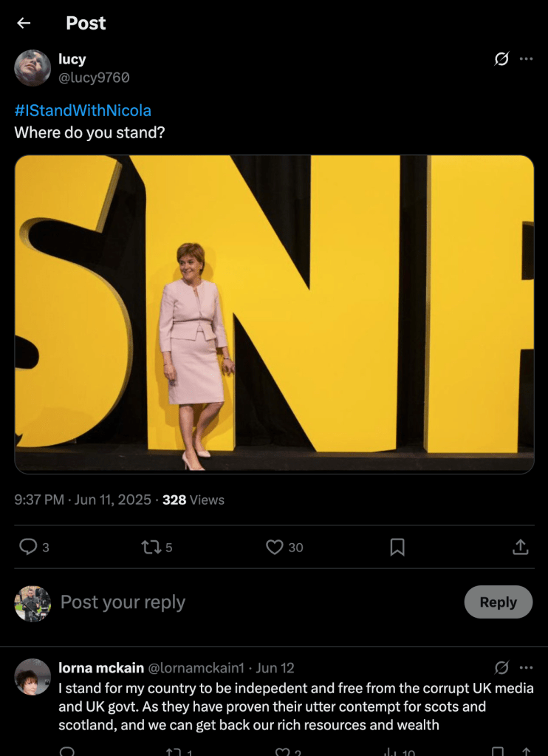Click the Grok icon on lorna's reply
This screenshot has height=756, width=548.
pyautogui.click(x=501, y=668)
